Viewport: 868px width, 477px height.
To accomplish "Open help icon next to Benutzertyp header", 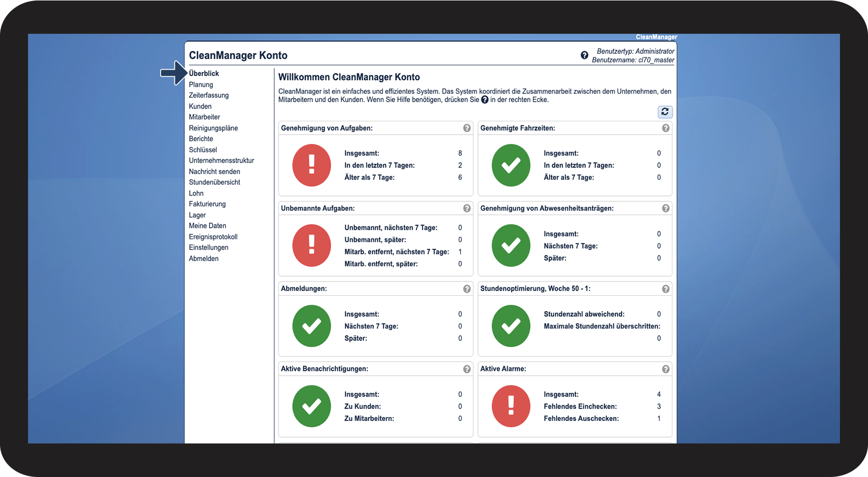I will click(584, 56).
